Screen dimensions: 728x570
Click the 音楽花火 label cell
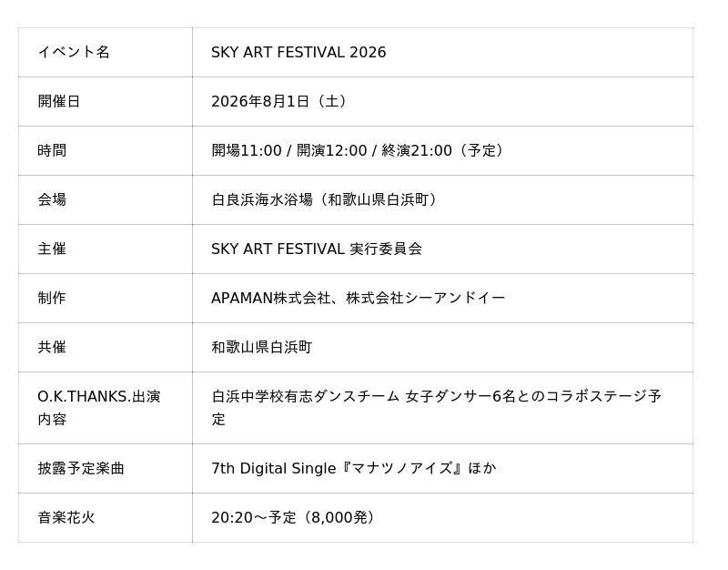coord(106,517)
